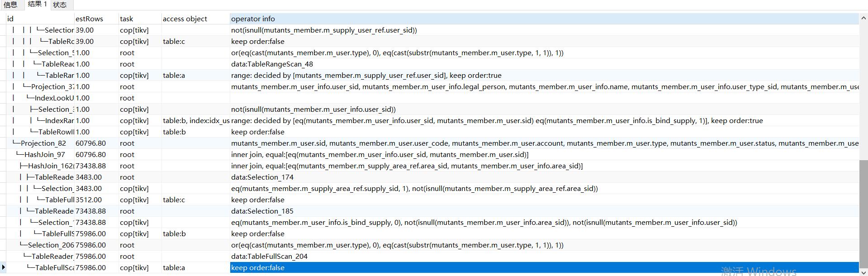Sort by the estRows column header
This screenshot has height=276, width=868.
pyautogui.click(x=96, y=19)
